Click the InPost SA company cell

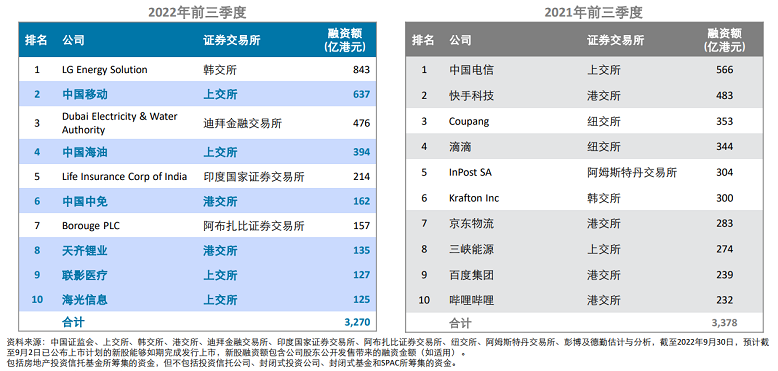(x=470, y=172)
